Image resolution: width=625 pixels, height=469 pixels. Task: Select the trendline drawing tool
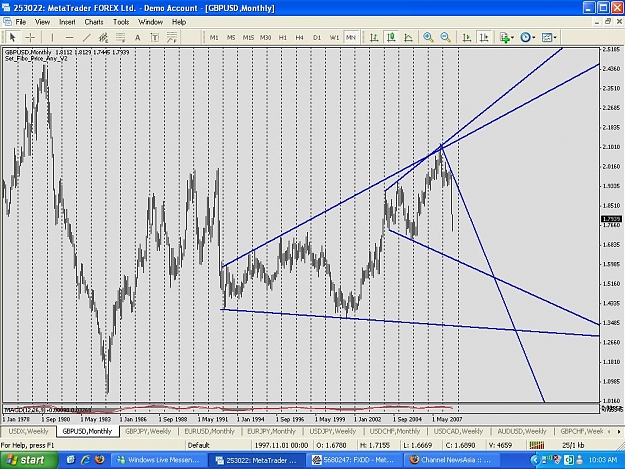(x=86, y=37)
